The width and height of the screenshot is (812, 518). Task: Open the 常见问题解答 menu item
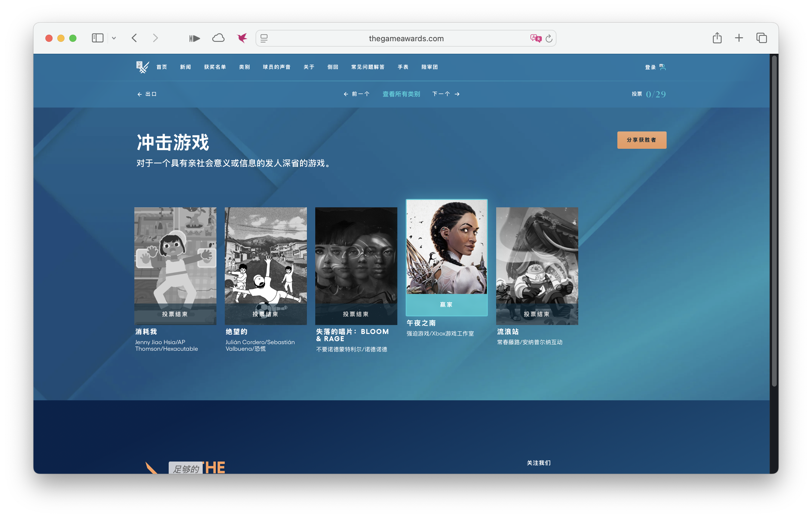(x=368, y=67)
